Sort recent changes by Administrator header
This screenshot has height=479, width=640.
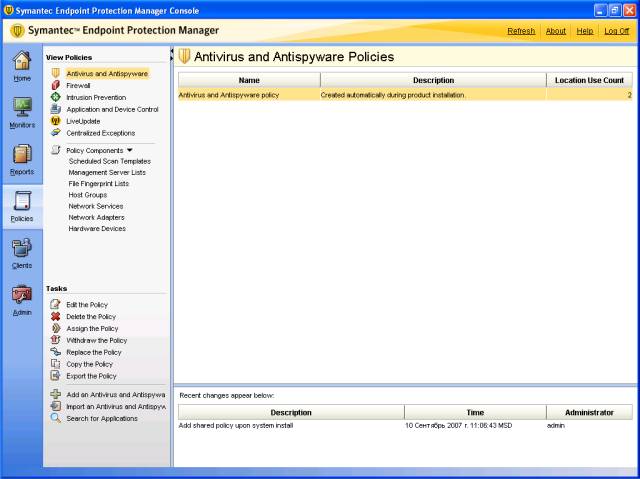(x=589, y=412)
